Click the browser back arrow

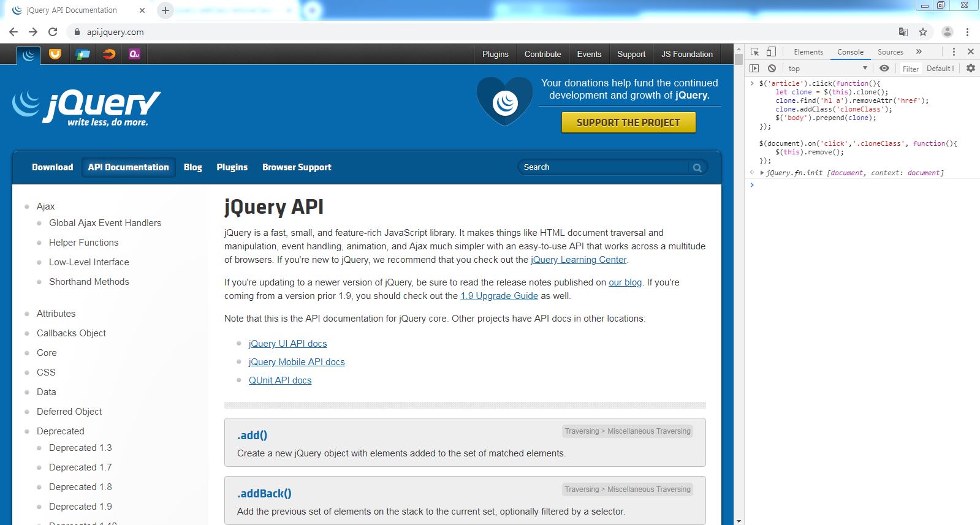(13, 32)
